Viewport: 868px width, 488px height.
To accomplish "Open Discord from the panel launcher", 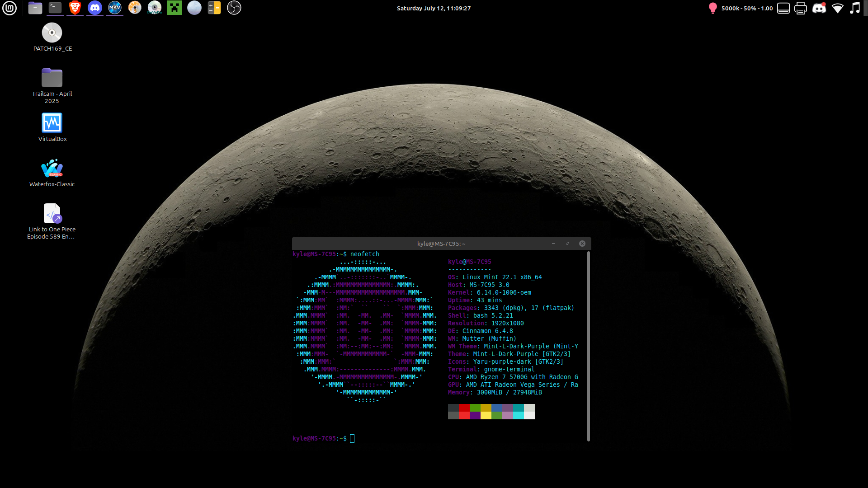I will 95,8.
